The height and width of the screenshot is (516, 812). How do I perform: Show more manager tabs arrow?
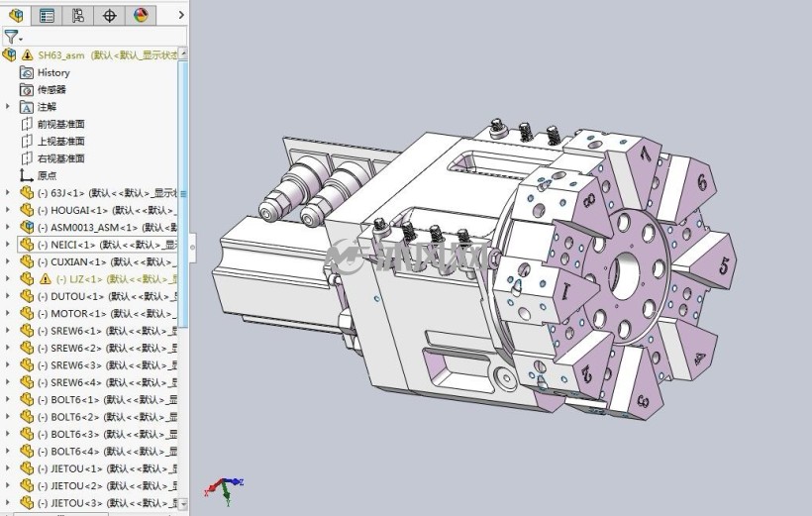tap(181, 15)
